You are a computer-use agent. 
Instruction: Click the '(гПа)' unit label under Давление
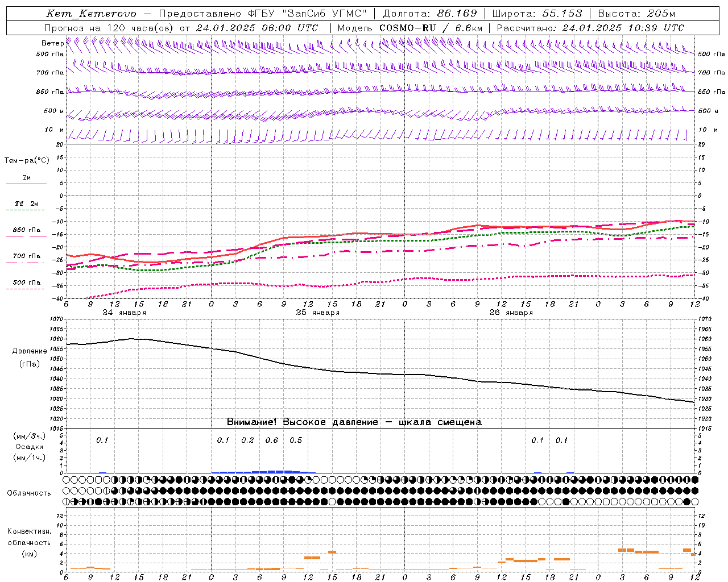pos(30,364)
